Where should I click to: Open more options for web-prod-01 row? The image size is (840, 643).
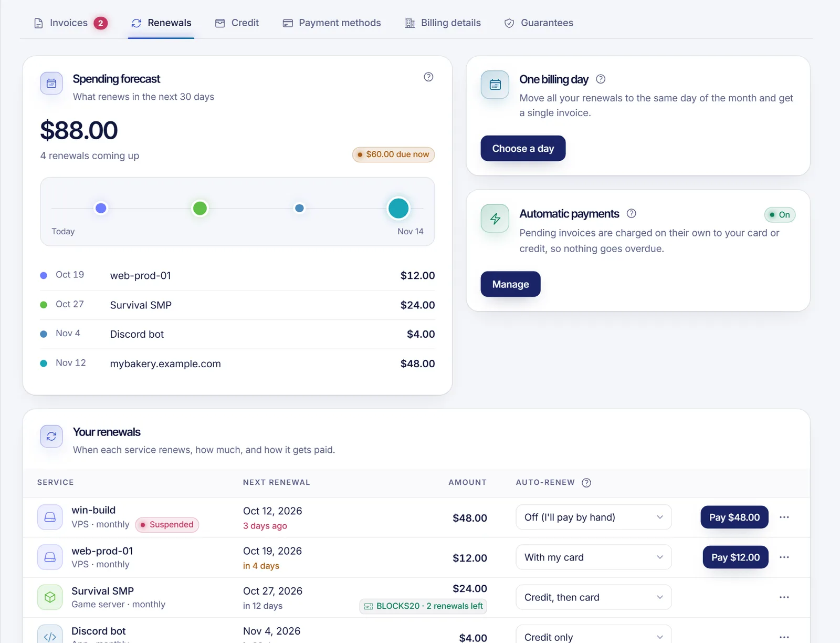(x=784, y=557)
